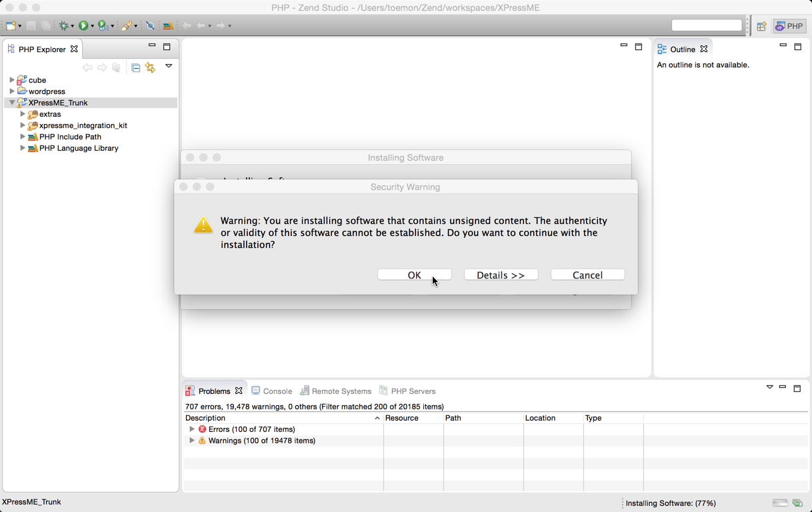Sort by the Resource column header
The width and height of the screenshot is (812, 512).
coord(413,418)
